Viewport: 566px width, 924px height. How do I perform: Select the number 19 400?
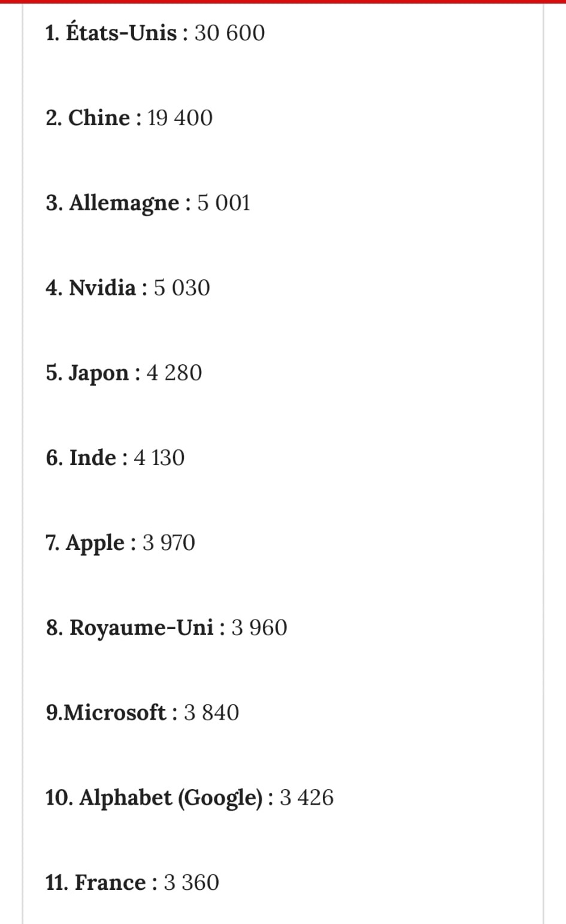180,118
